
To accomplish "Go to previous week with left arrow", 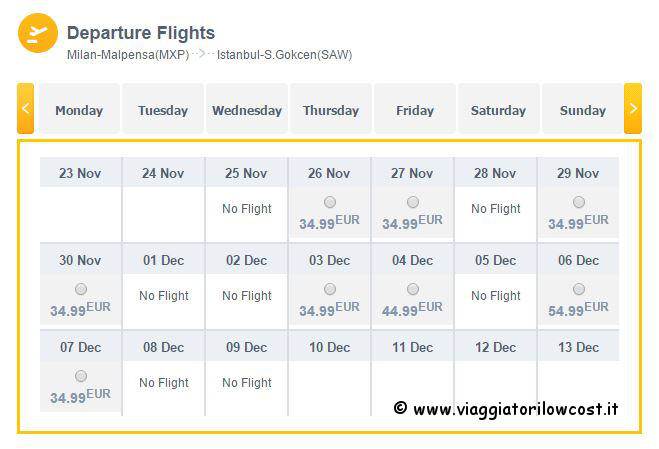I will click(x=26, y=108).
